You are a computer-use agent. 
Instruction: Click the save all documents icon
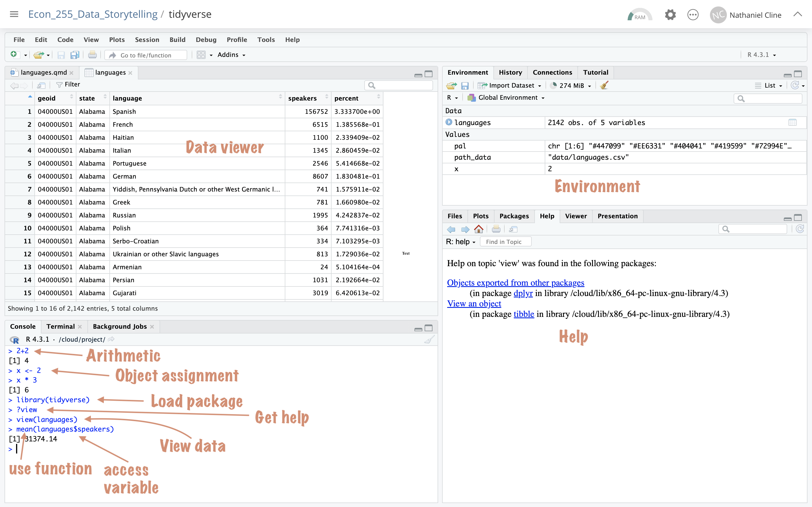pos(74,55)
